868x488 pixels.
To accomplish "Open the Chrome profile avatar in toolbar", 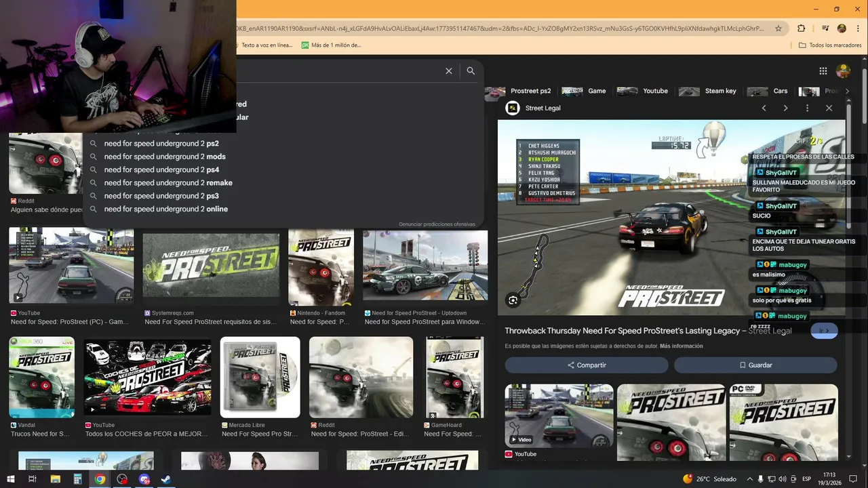I will click(842, 28).
